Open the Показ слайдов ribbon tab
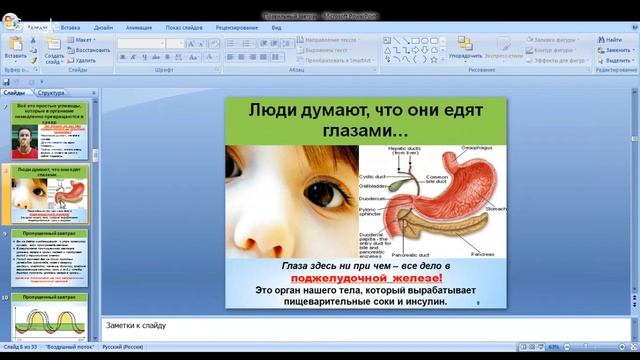 [x=184, y=28]
